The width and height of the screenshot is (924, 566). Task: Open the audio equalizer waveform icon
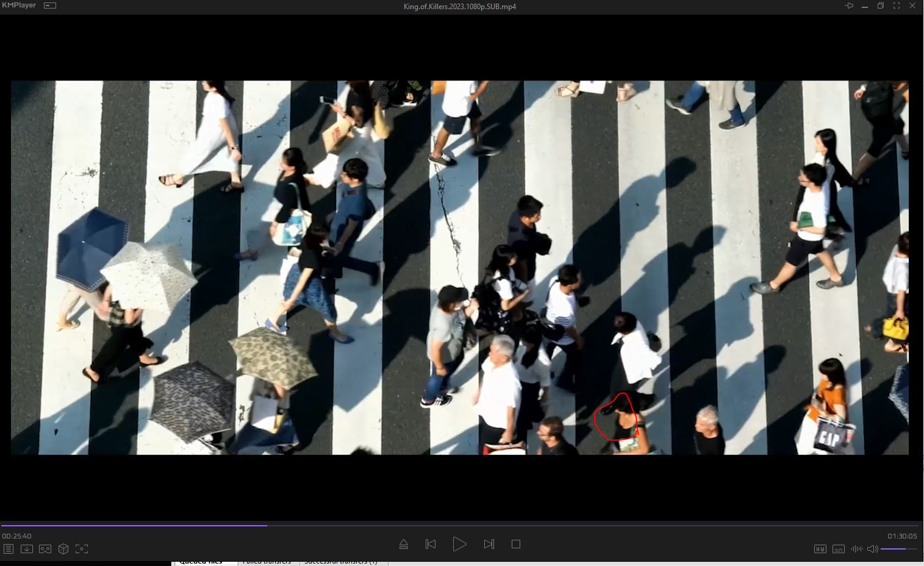click(x=857, y=549)
